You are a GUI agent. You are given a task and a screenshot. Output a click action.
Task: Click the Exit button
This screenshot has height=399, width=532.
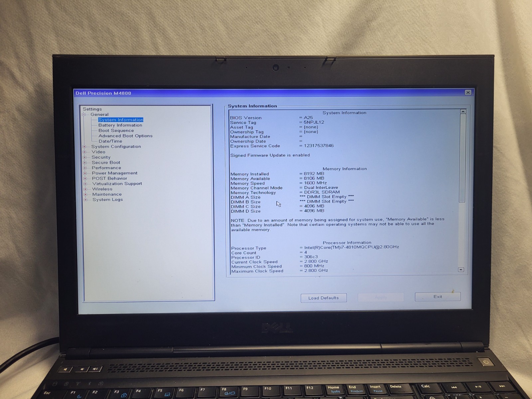tap(438, 297)
